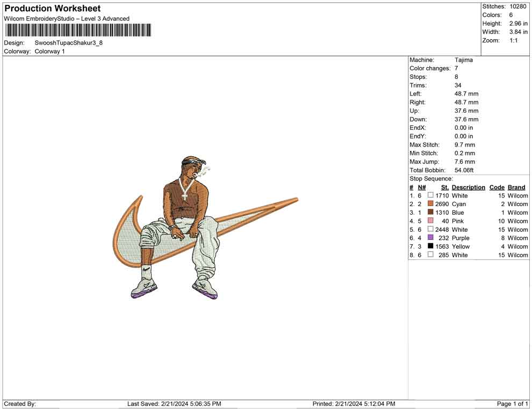Viewport: 532px width, 409px height.
Task: Click the white swatch in stop 8
Action: (430, 254)
